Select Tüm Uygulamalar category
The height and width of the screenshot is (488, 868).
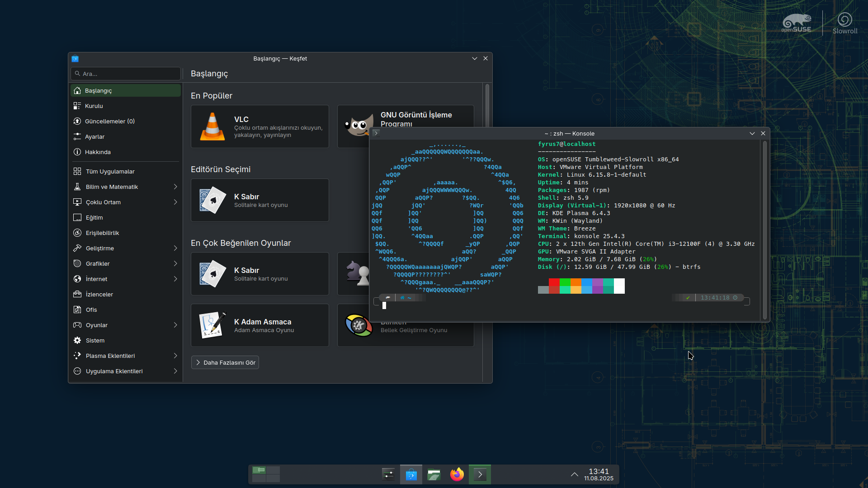tap(125, 171)
